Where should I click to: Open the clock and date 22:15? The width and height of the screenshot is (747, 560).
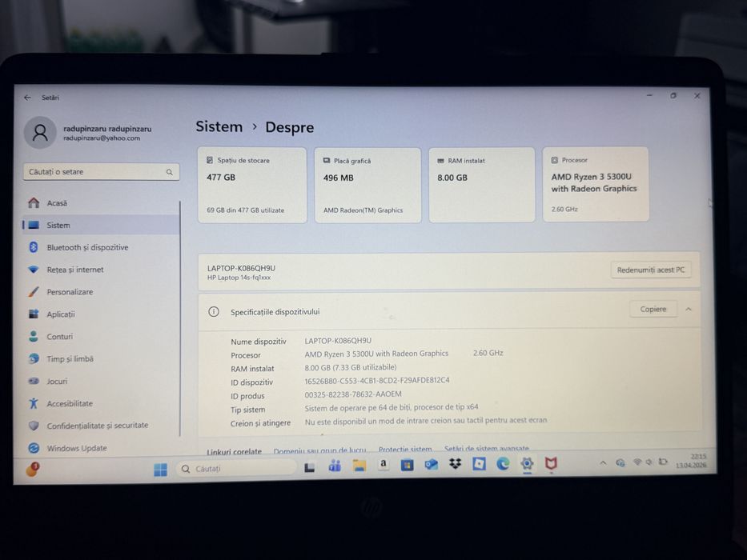pos(691,461)
